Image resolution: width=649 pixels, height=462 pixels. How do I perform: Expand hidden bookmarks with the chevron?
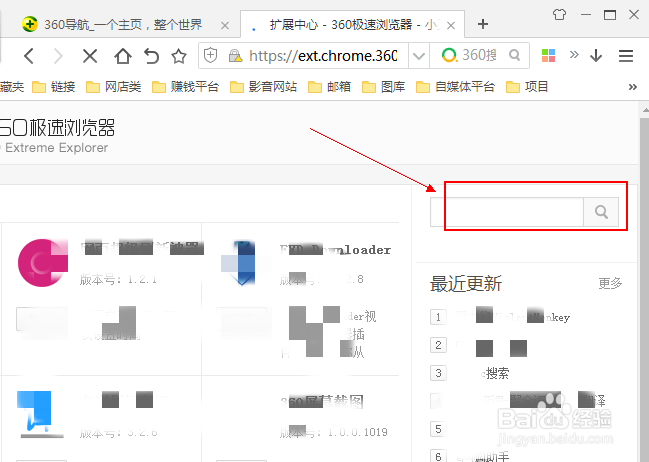(x=632, y=87)
